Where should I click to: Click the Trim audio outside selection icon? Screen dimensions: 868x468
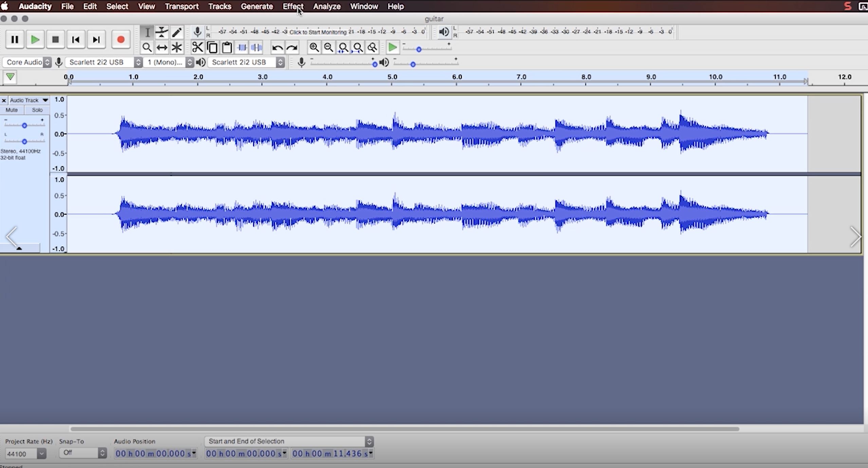click(242, 47)
